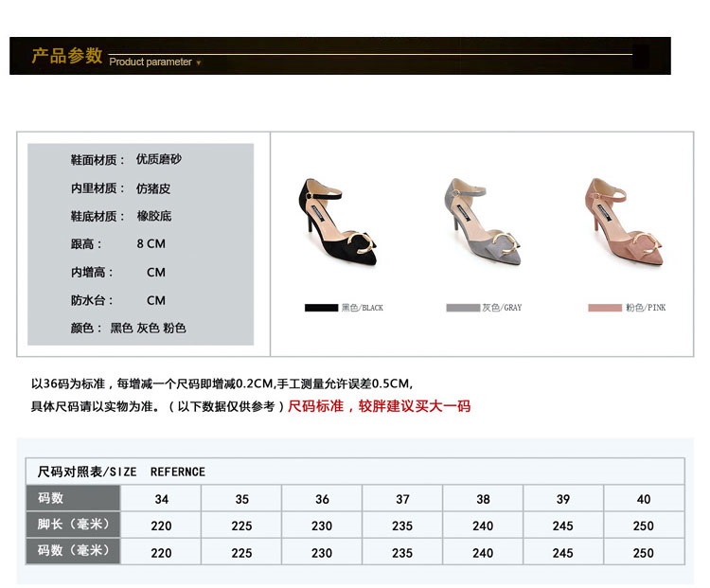The image size is (710, 588).
Task: Click the red size recommendation text
Action: (x=379, y=406)
